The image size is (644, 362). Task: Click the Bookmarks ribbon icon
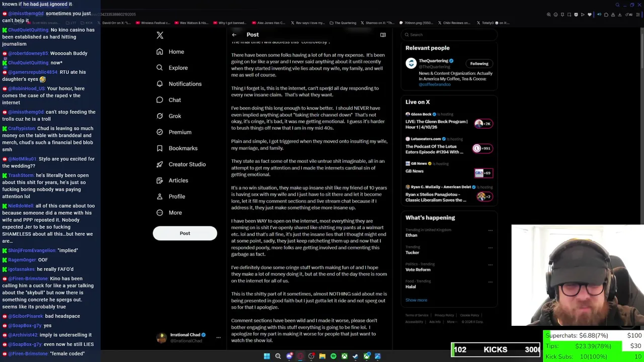(159, 148)
